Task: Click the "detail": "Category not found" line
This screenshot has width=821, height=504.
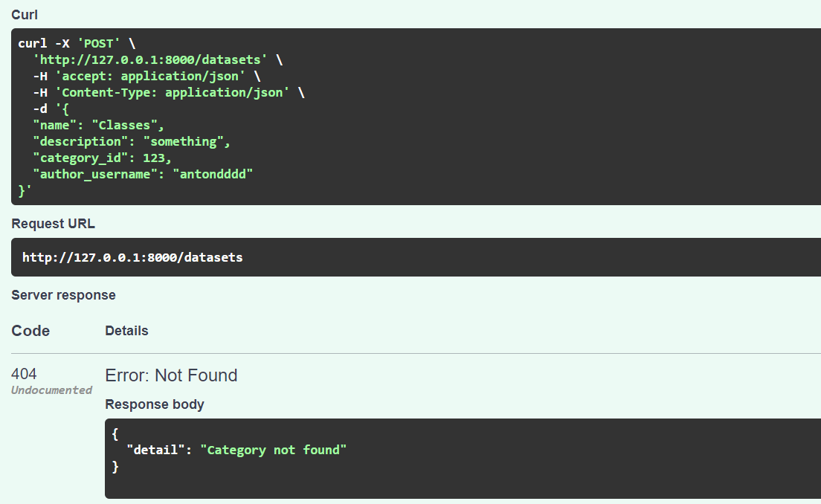Action: (x=236, y=450)
